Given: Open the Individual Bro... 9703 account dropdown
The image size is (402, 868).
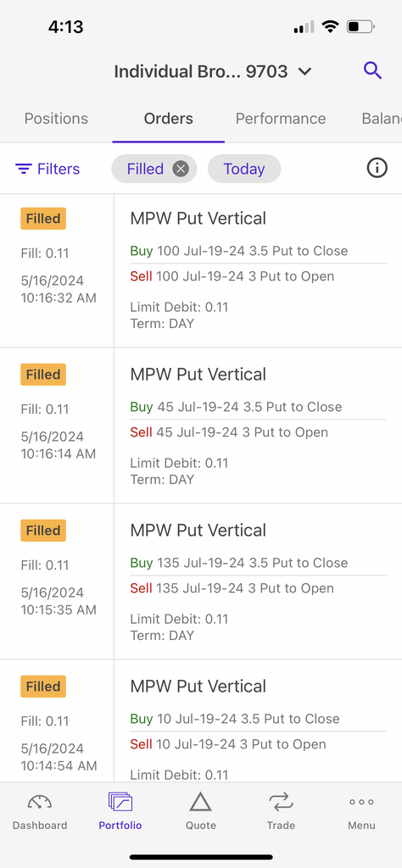Looking at the screenshot, I should coord(213,71).
